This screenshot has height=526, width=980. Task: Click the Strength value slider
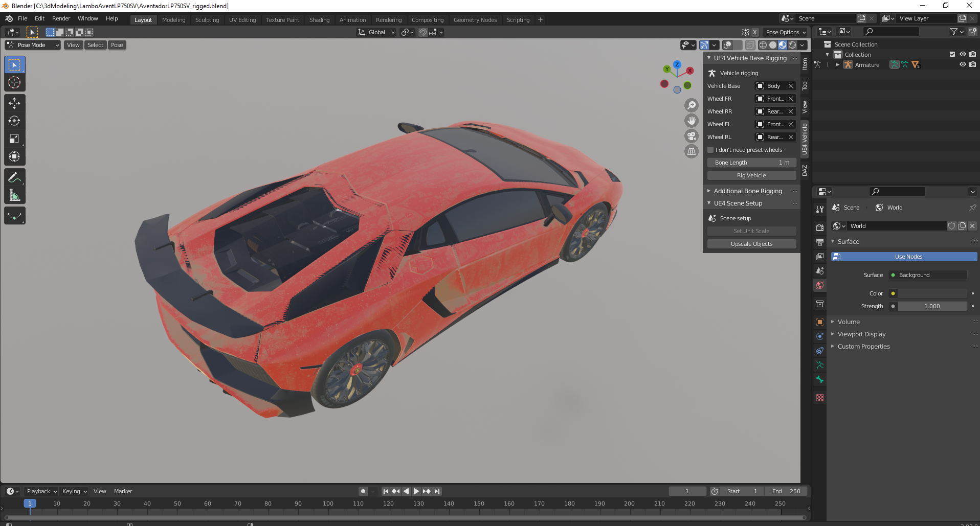[x=932, y=306]
